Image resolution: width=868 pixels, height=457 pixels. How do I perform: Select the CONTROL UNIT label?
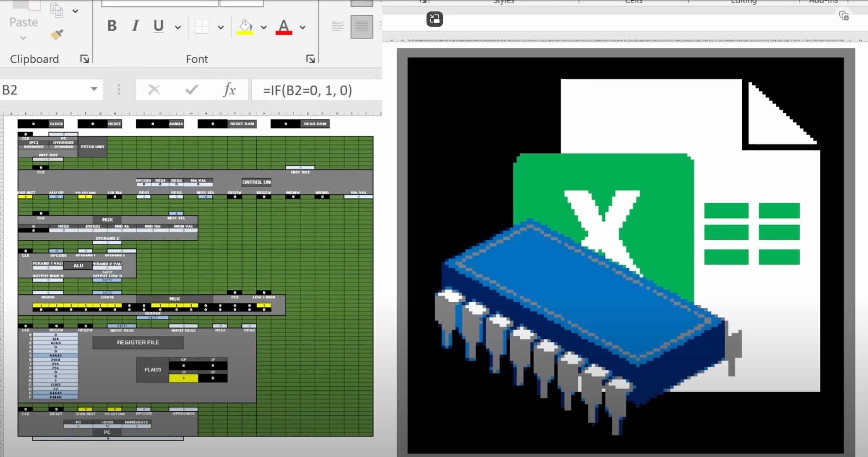click(x=256, y=182)
